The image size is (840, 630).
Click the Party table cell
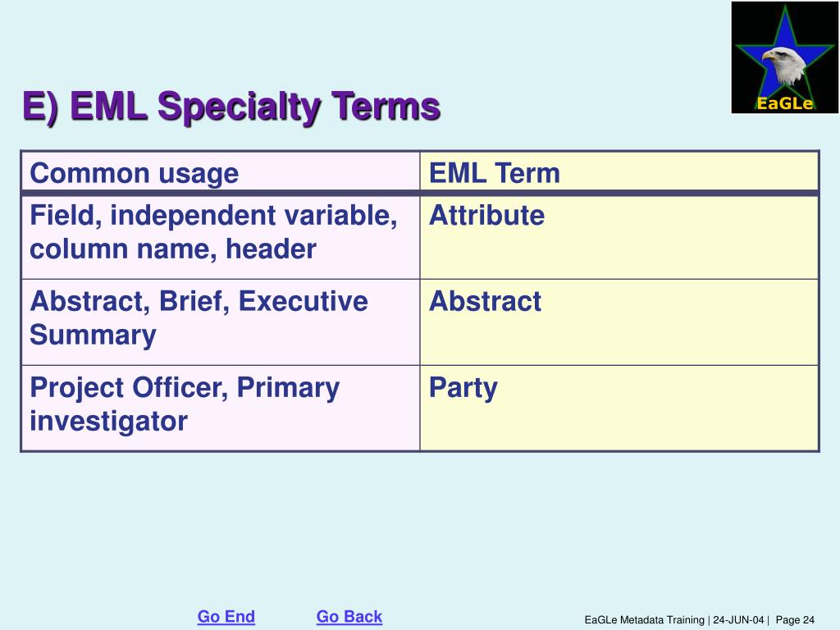[x=619, y=409]
